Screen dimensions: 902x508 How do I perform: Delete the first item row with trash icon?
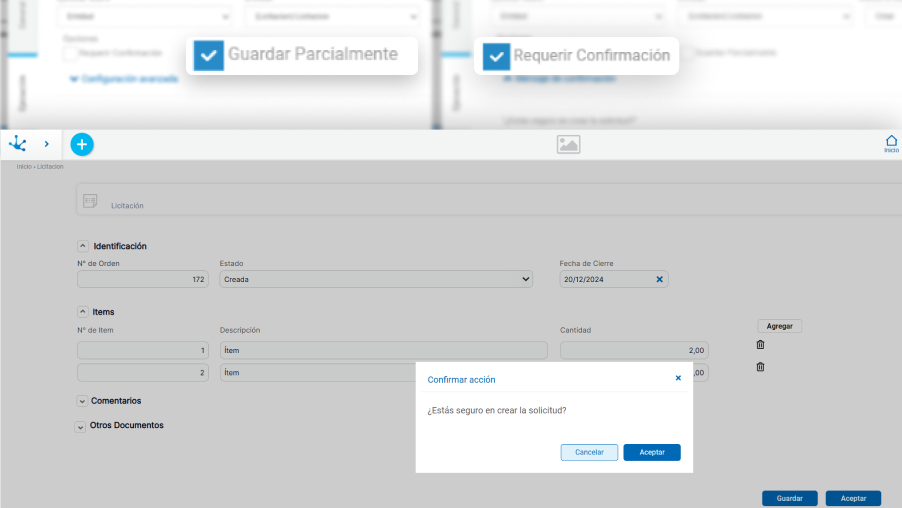pyautogui.click(x=760, y=345)
